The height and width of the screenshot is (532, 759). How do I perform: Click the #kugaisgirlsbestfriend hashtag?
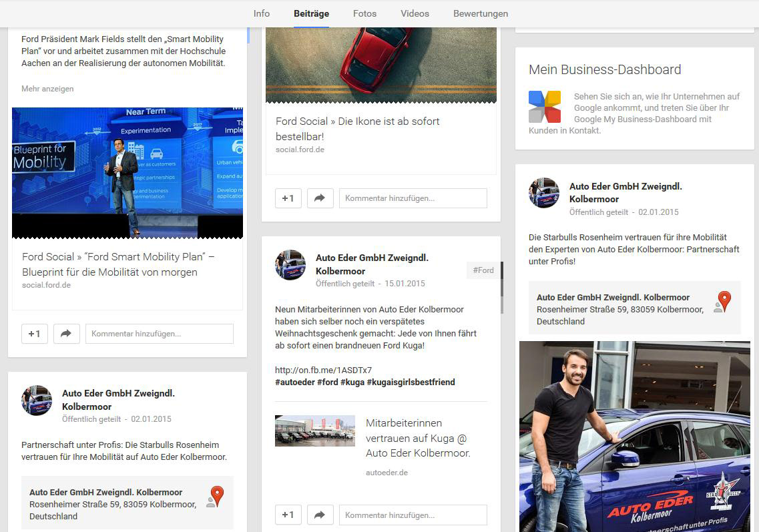[411, 382]
